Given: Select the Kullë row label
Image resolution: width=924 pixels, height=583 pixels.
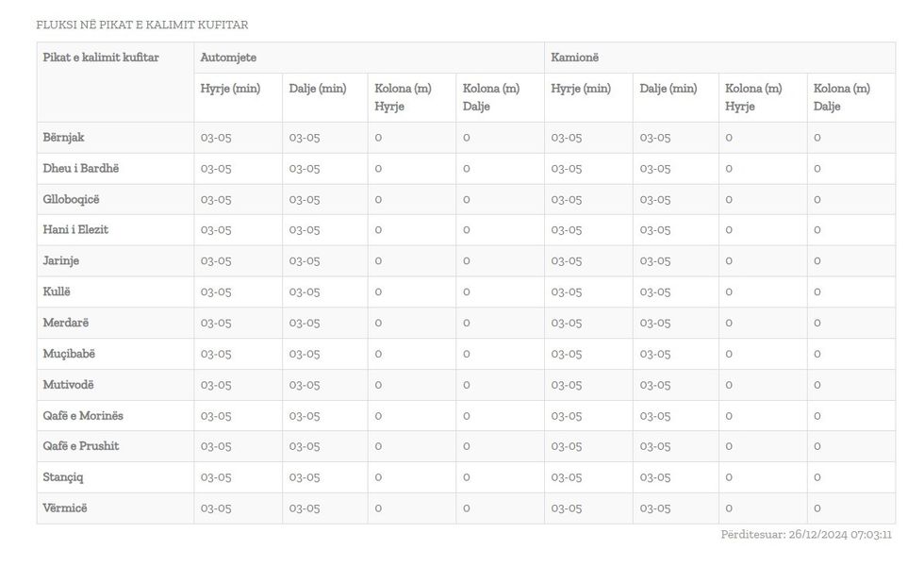Looking at the screenshot, I should (57, 291).
